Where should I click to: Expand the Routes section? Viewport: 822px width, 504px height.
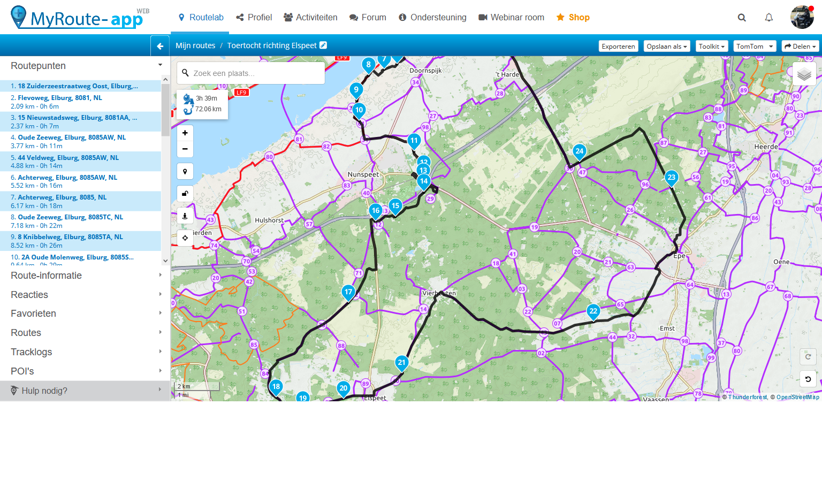pos(85,333)
